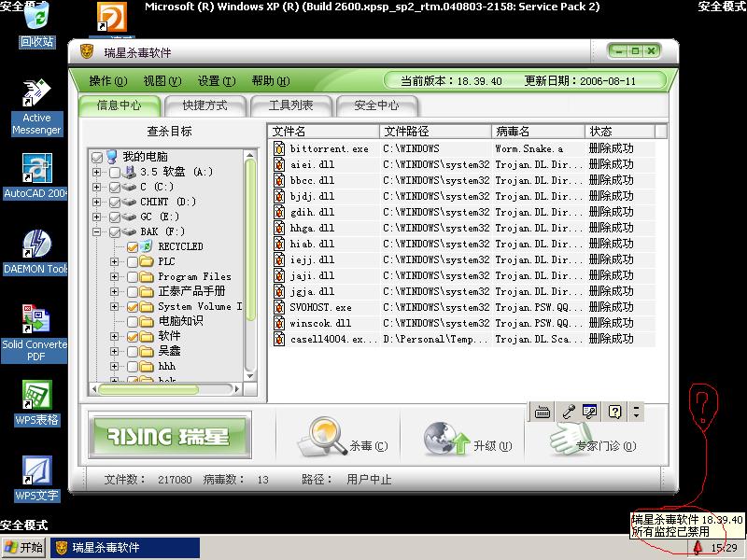This screenshot has height=560, width=747.
Task: Open the Recycle Bin desktop icon
Action: tap(36, 24)
